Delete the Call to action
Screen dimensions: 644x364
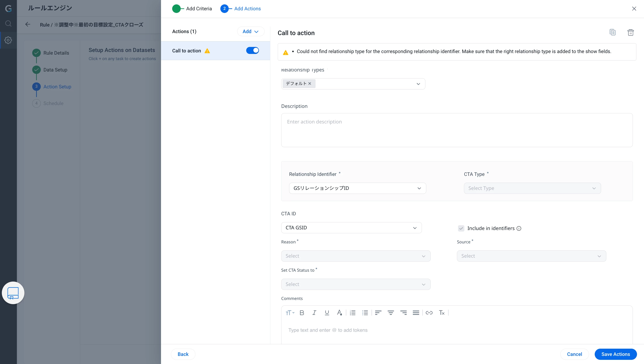click(x=630, y=32)
